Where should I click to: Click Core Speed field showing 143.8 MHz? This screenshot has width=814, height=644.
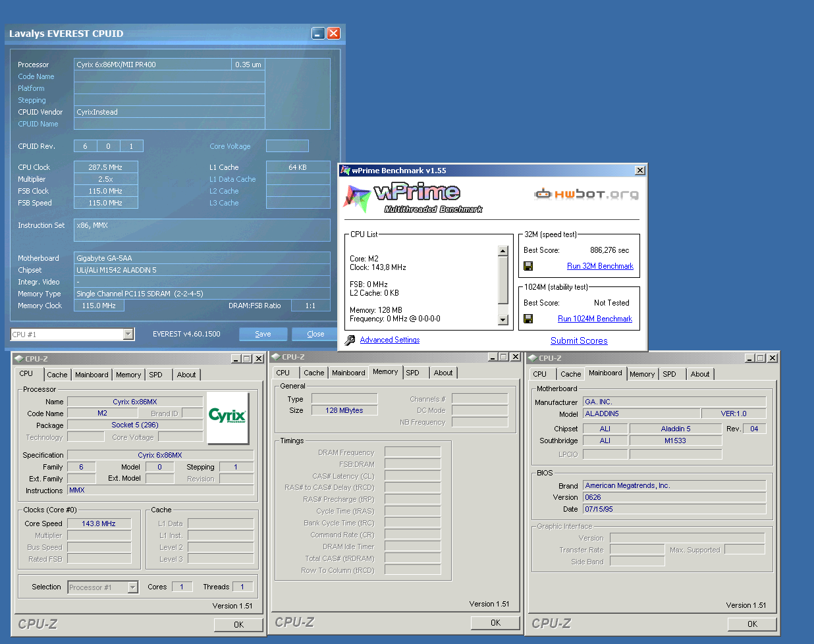99,523
